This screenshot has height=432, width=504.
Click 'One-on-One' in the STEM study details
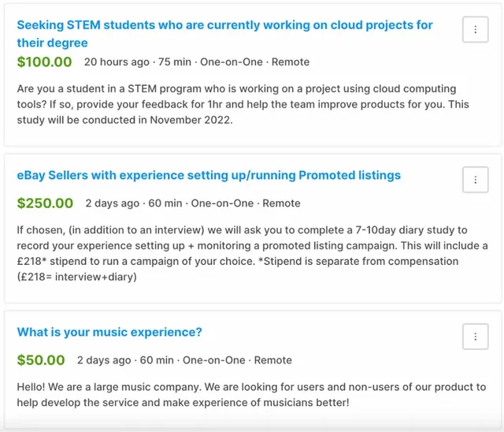coord(232,62)
